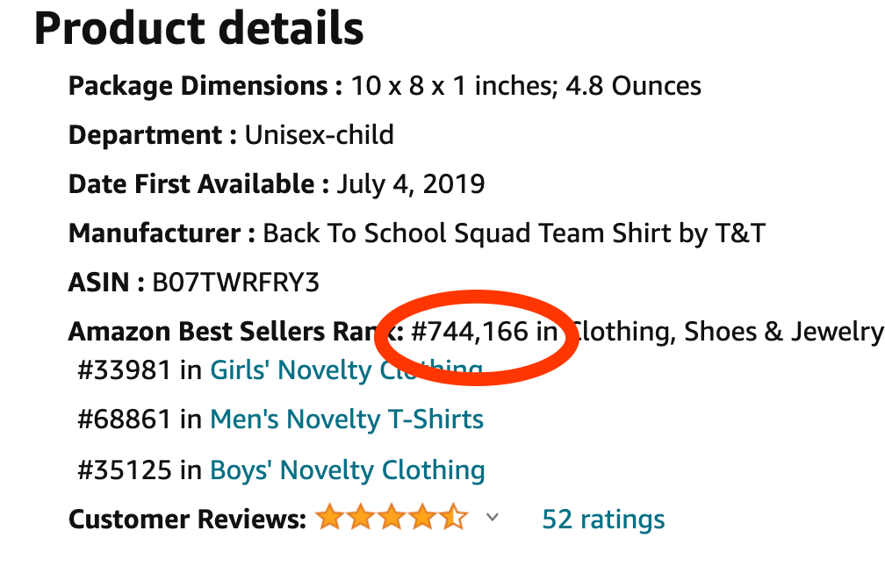Click the fourth orange review star

(x=423, y=517)
